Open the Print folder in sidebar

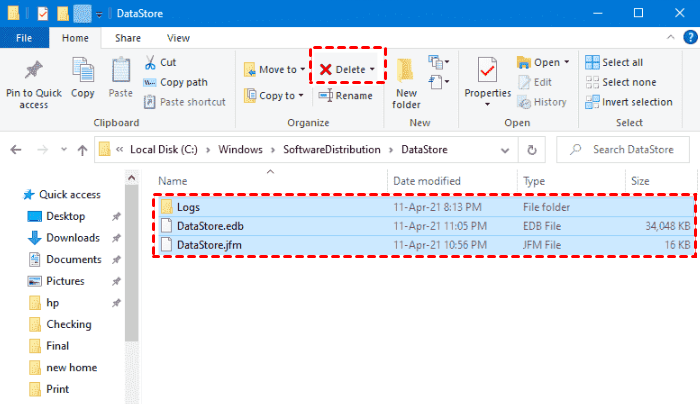[49, 389]
